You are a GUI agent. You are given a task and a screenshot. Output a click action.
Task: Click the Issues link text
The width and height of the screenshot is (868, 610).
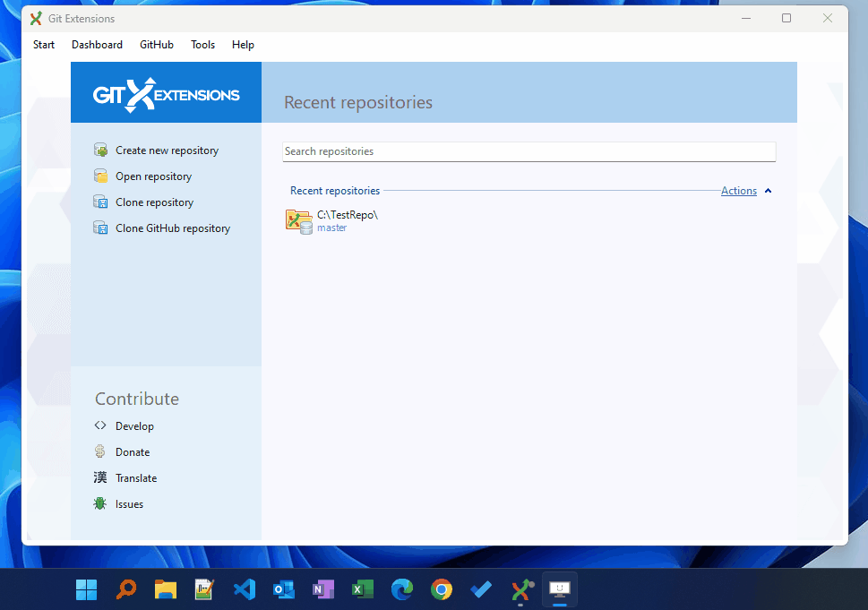coord(129,504)
